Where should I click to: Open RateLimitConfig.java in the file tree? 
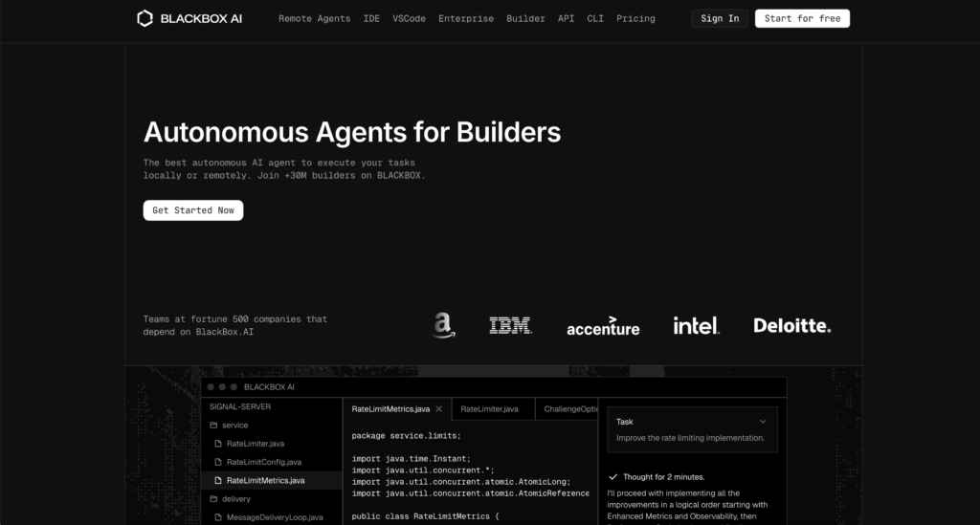(x=263, y=462)
